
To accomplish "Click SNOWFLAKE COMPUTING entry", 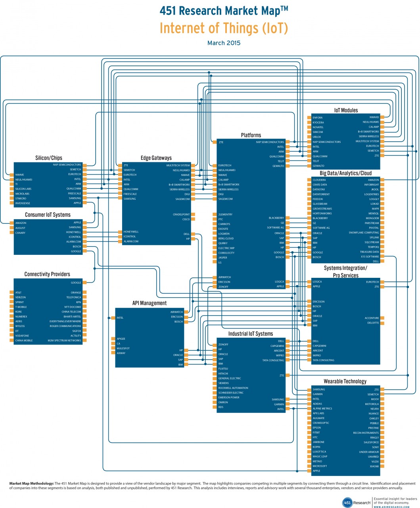I will click(x=364, y=233).
